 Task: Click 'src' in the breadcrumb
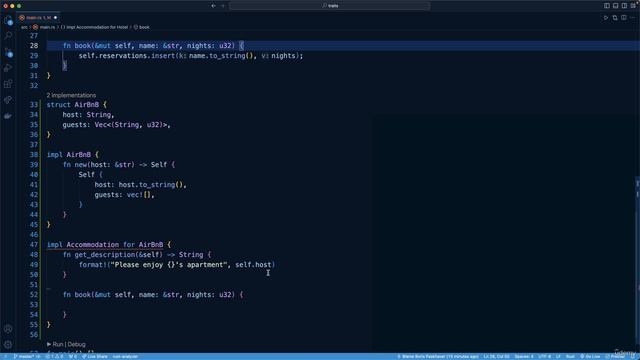(24, 27)
